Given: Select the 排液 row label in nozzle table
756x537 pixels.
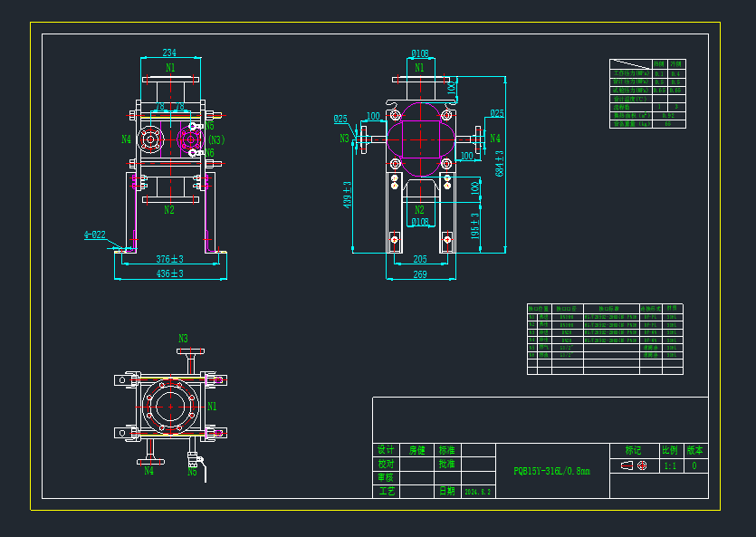Looking at the screenshot, I should tap(544, 355).
